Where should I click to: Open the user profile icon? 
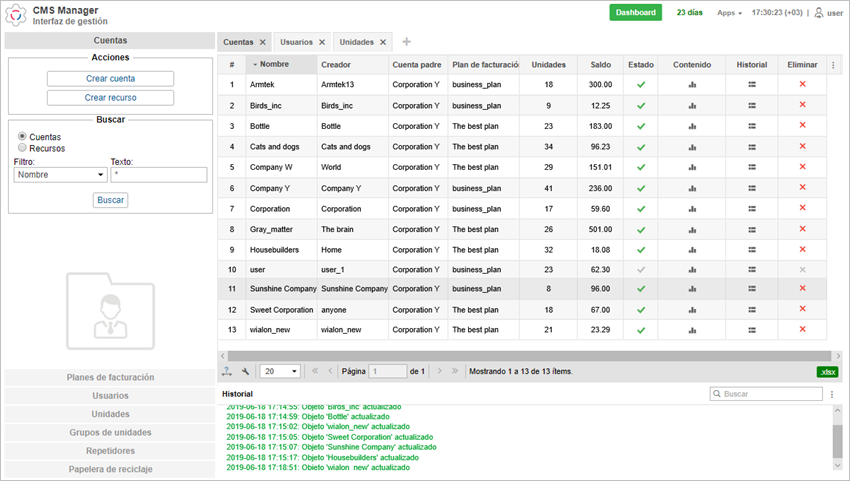point(819,12)
